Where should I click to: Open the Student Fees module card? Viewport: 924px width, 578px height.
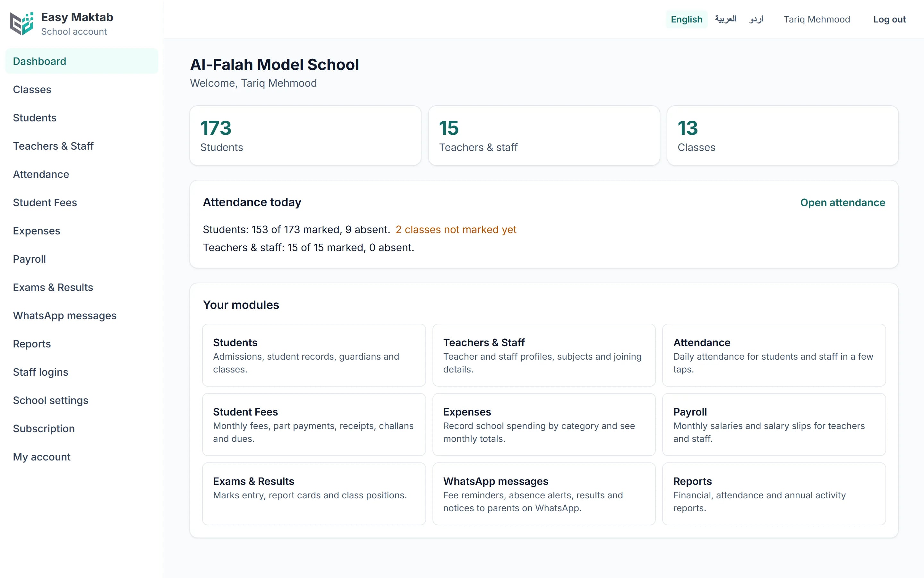314,424
